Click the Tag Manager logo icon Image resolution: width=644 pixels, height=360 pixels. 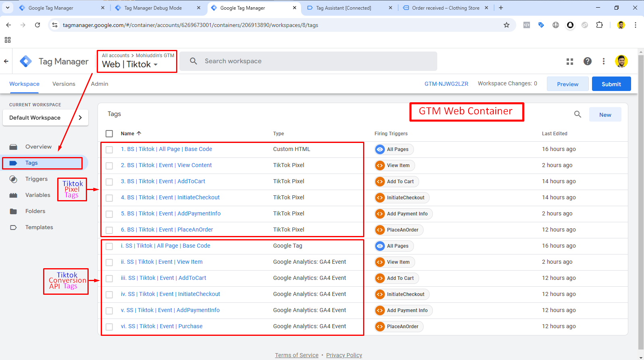(26, 61)
